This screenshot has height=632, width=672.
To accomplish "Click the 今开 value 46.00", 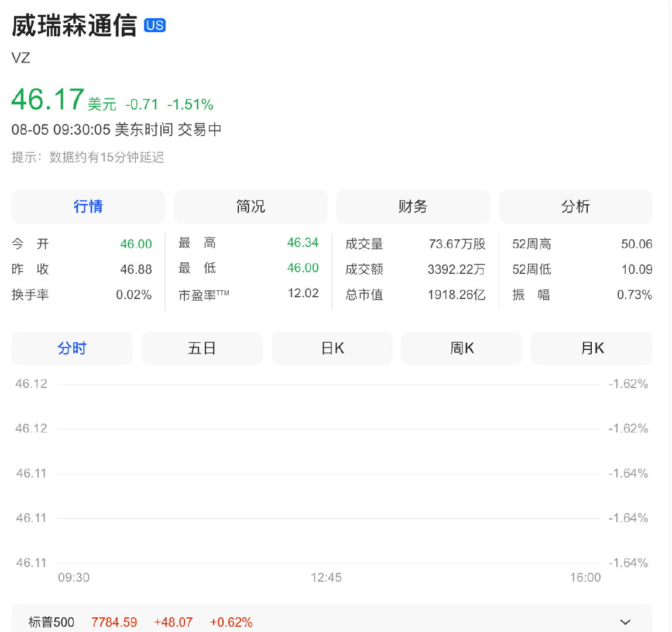I will click(x=136, y=244).
